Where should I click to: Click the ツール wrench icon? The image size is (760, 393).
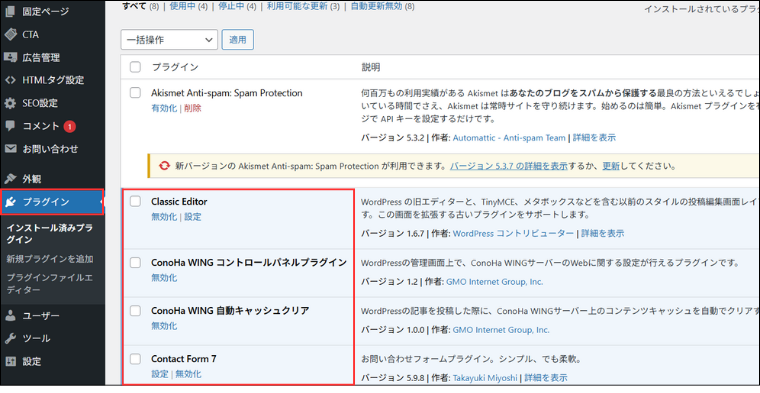tap(10, 338)
